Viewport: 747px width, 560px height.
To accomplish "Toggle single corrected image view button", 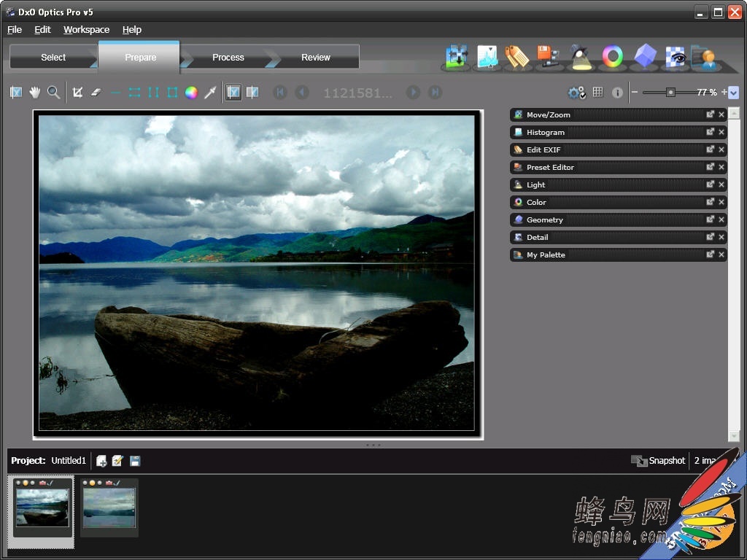I will pyautogui.click(x=233, y=93).
